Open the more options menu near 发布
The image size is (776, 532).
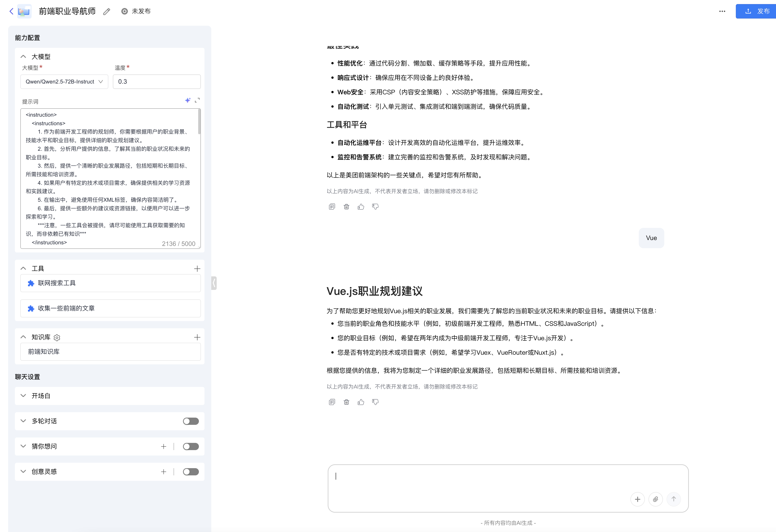[x=722, y=11]
